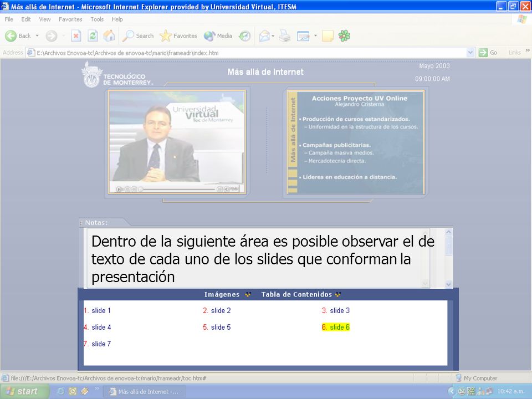This screenshot has height=399, width=532.
Task: Click the Más allá de Internet taskbar button
Action: [145, 392]
